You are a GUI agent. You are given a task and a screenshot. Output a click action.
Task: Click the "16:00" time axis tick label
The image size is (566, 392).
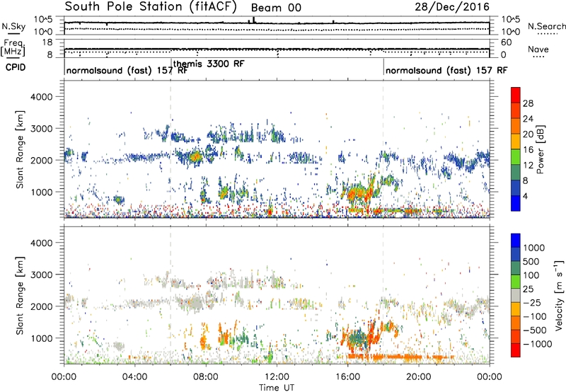tap(347, 377)
